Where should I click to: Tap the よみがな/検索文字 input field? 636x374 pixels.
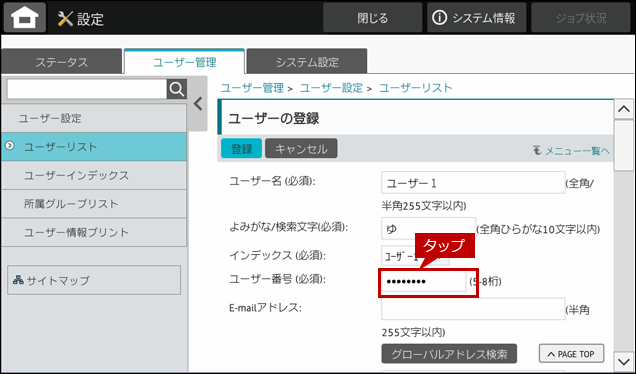coord(428,229)
